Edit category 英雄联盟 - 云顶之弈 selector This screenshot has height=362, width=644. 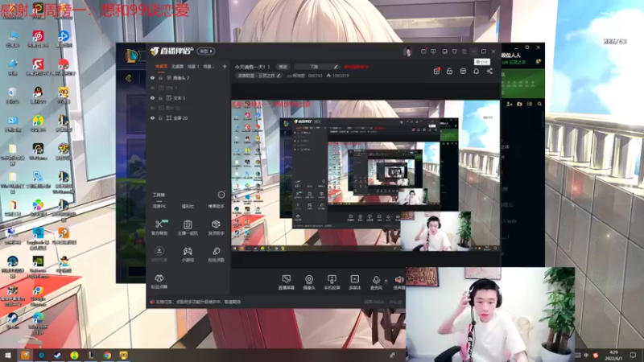[258, 76]
